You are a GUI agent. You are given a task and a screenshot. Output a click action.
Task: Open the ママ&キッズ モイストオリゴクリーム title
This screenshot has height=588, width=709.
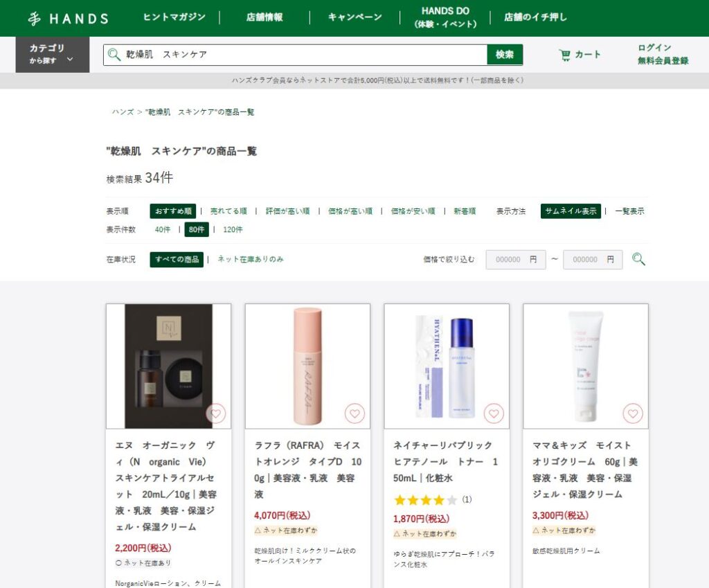(585, 470)
